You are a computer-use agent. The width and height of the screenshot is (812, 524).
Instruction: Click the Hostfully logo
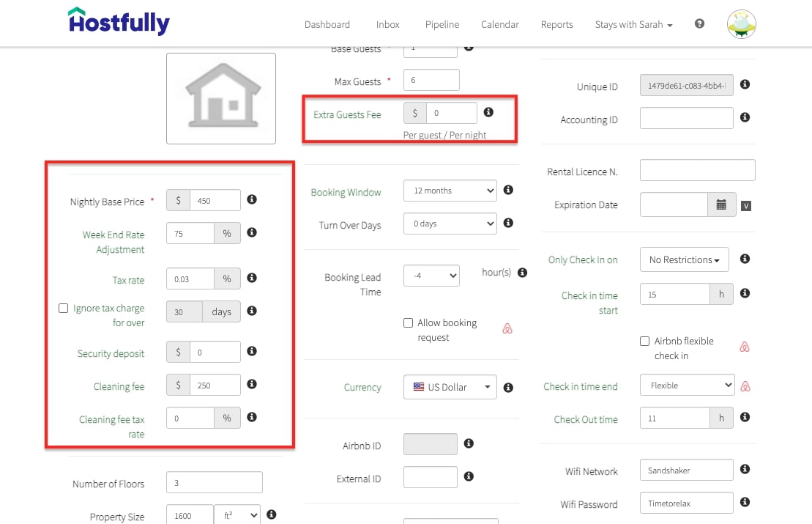[118, 23]
